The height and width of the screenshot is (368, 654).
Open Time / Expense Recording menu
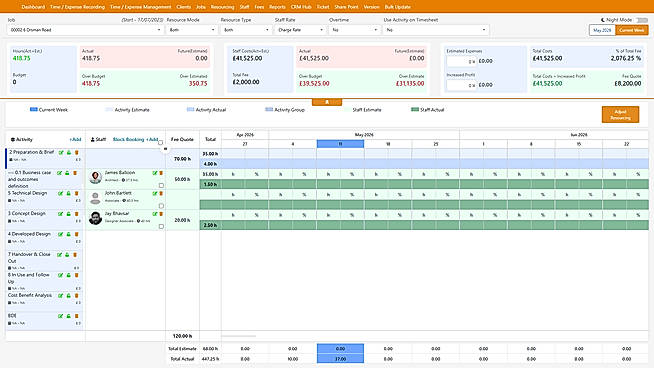point(77,7)
